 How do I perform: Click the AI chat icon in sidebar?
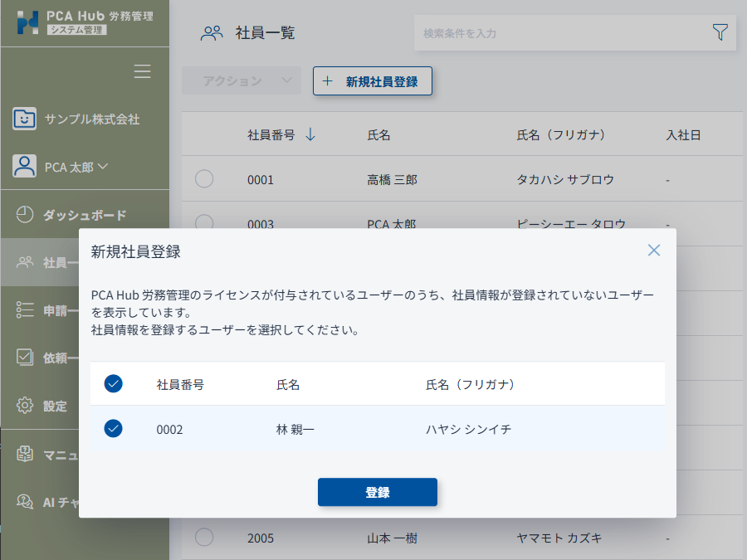click(x=25, y=502)
